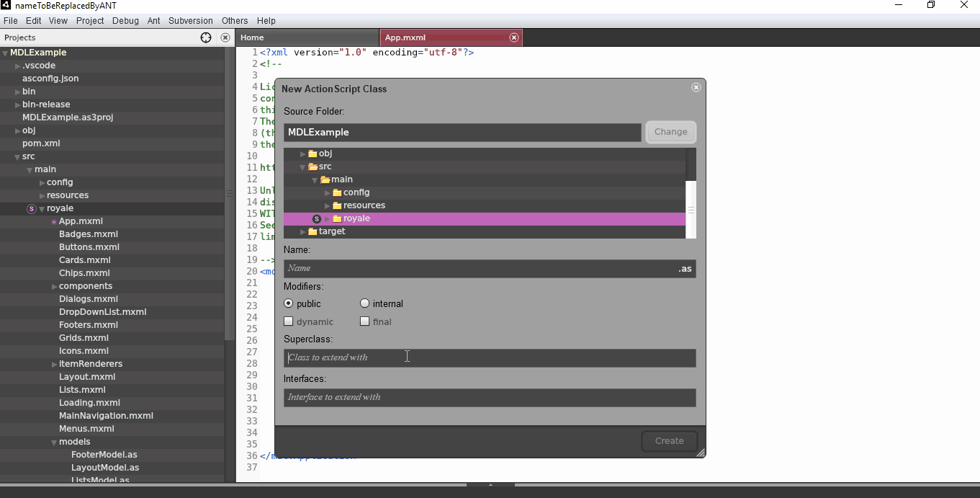Click the Change button for source folder
The width and height of the screenshot is (980, 498).
tap(670, 132)
